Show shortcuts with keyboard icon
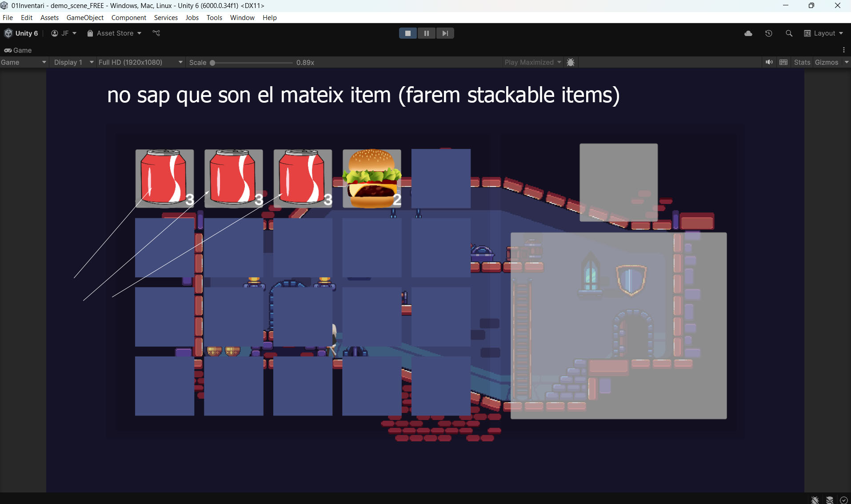 click(x=783, y=62)
